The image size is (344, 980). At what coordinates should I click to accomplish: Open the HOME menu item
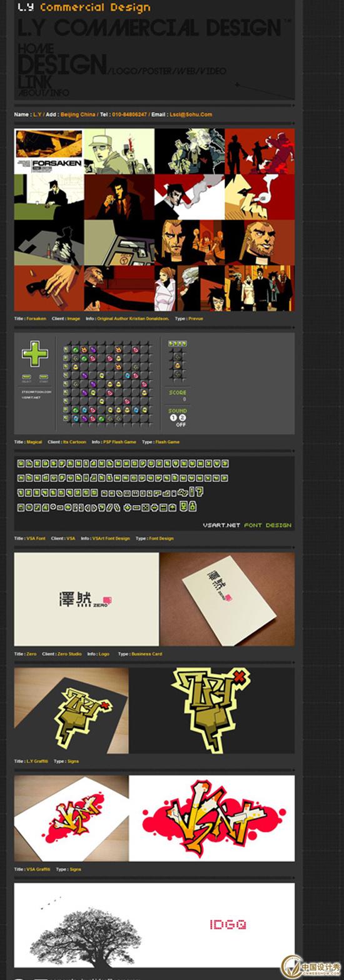[36, 48]
